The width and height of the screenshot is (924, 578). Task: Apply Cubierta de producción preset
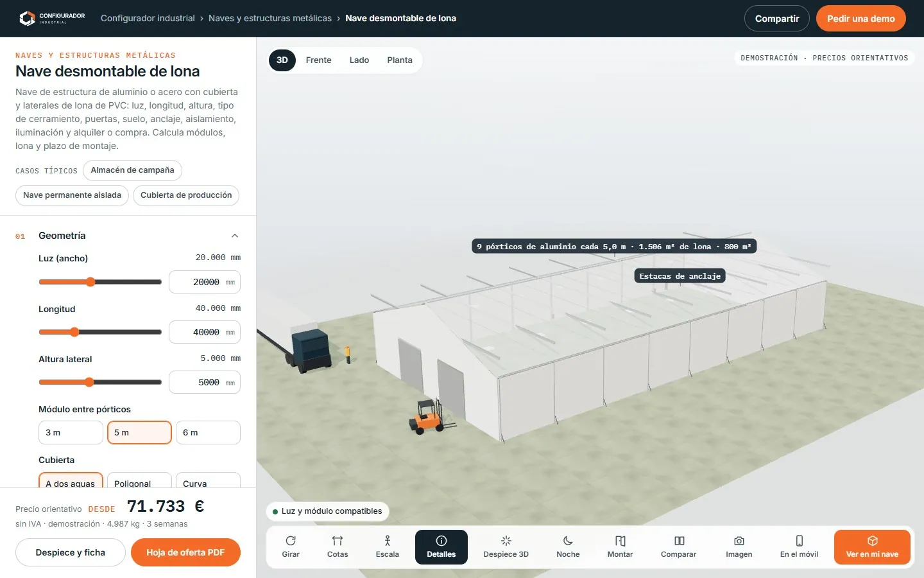pos(186,195)
